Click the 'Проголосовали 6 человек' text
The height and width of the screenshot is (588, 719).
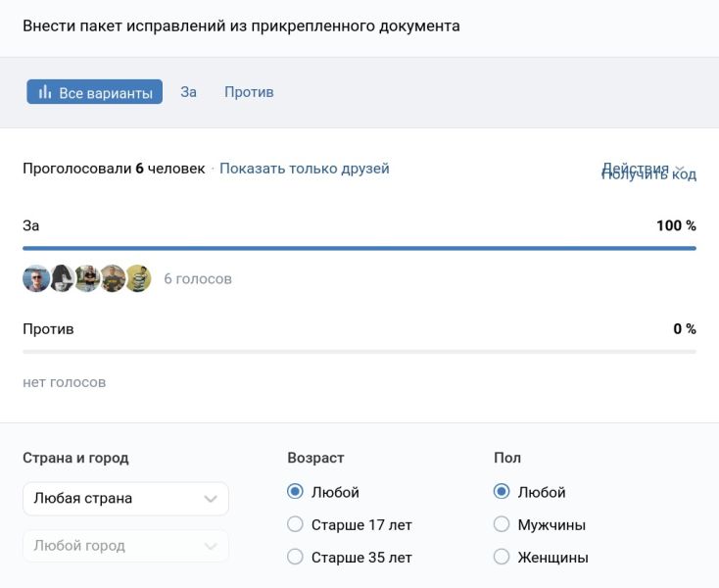point(114,169)
